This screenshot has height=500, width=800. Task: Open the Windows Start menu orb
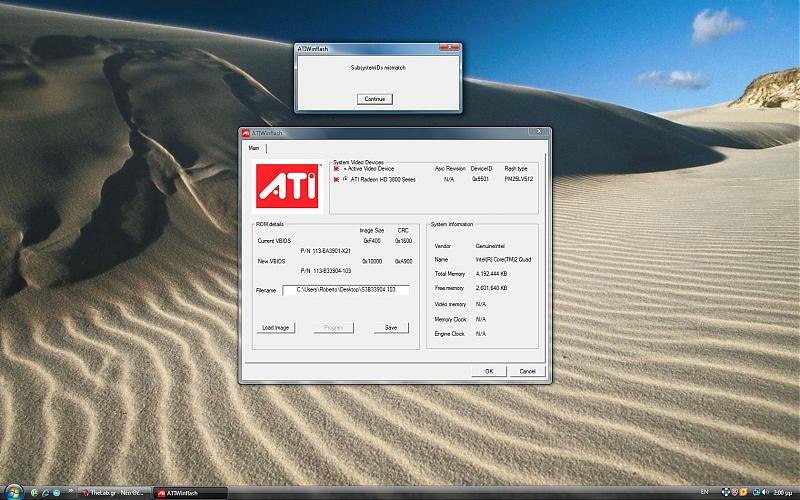(13, 492)
